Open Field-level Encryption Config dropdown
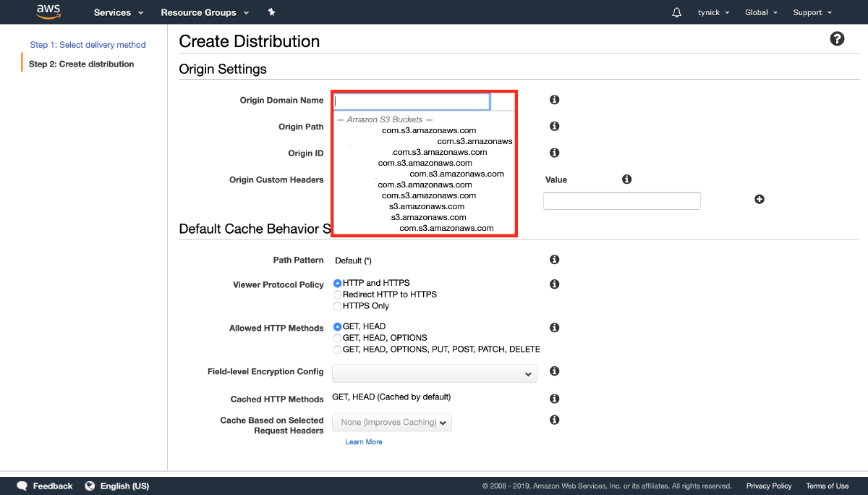 click(435, 373)
